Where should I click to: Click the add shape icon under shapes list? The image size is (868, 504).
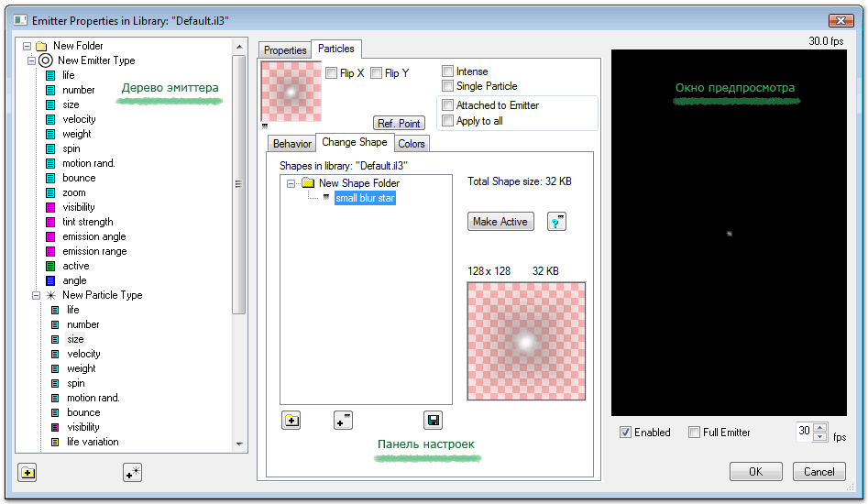343,421
